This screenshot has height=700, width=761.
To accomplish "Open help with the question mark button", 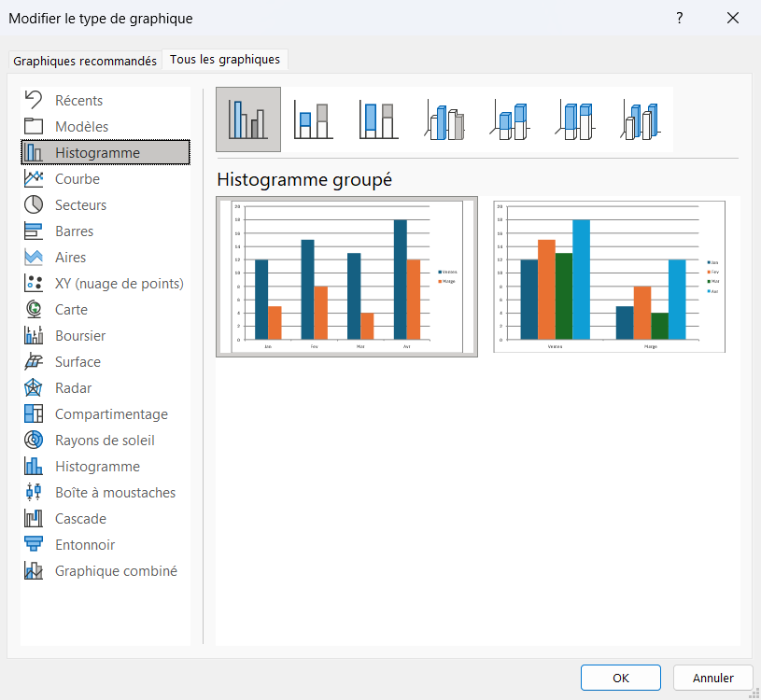I will point(680,18).
